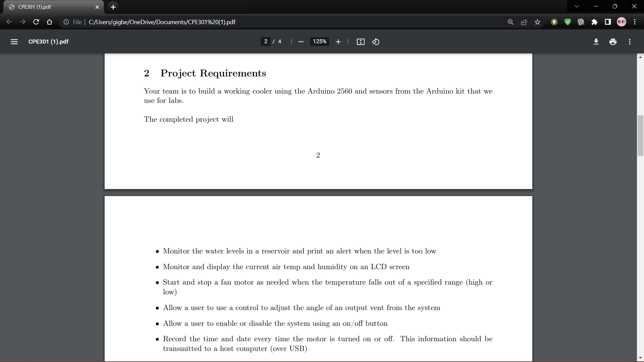The height and width of the screenshot is (362, 644).
Task: Click the browser zoom magnifier icon
Action: [x=511, y=22]
